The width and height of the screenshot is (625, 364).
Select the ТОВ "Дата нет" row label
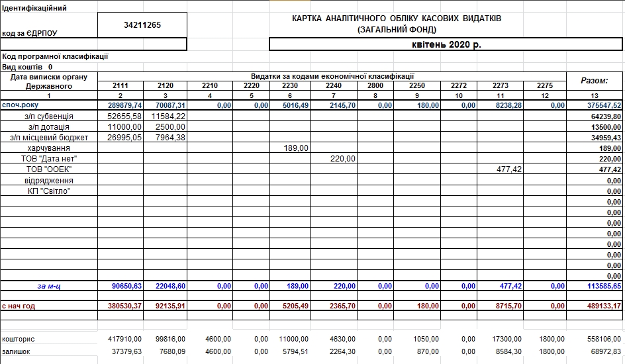click(x=49, y=158)
